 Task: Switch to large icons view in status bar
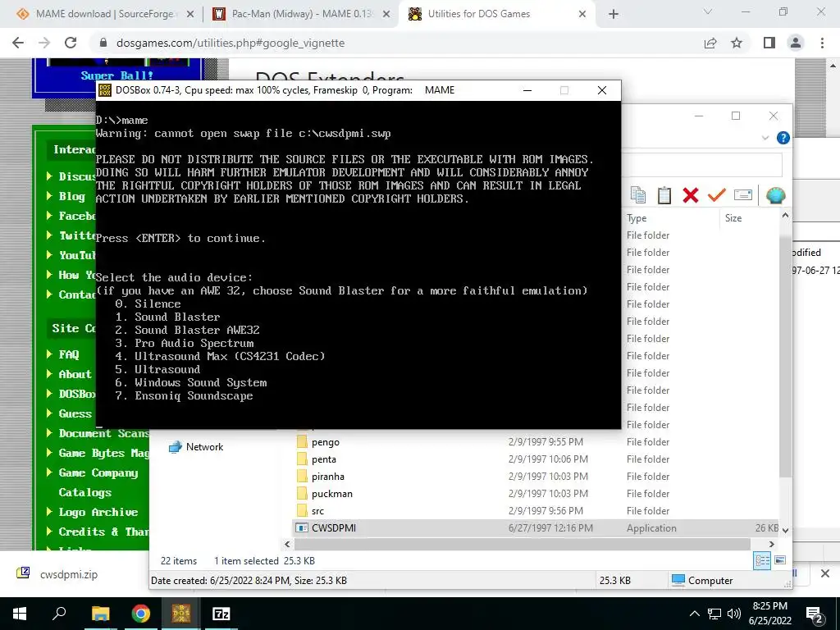pyautogui.click(x=780, y=560)
